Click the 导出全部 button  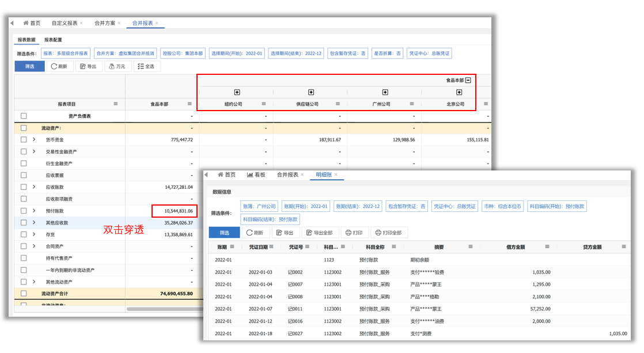320,233
